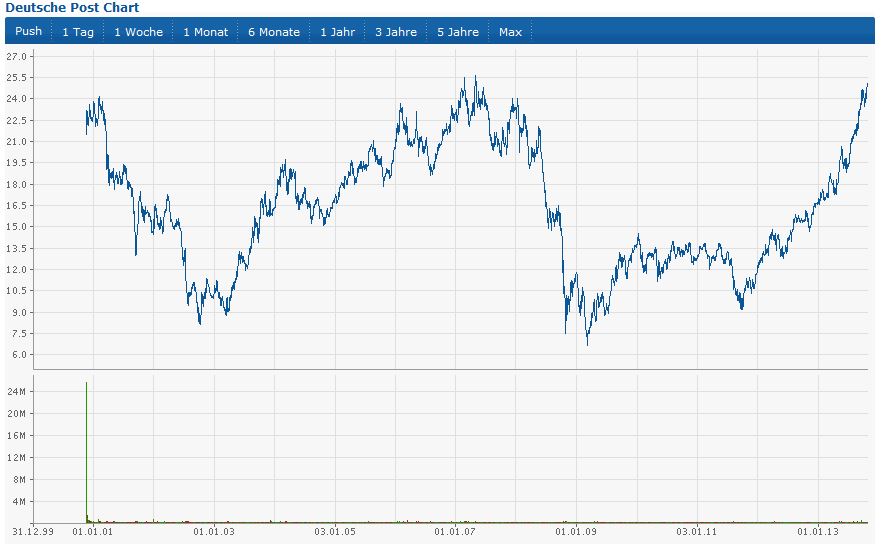Click the 16M volume axis label
The image size is (883, 551).
[16, 436]
